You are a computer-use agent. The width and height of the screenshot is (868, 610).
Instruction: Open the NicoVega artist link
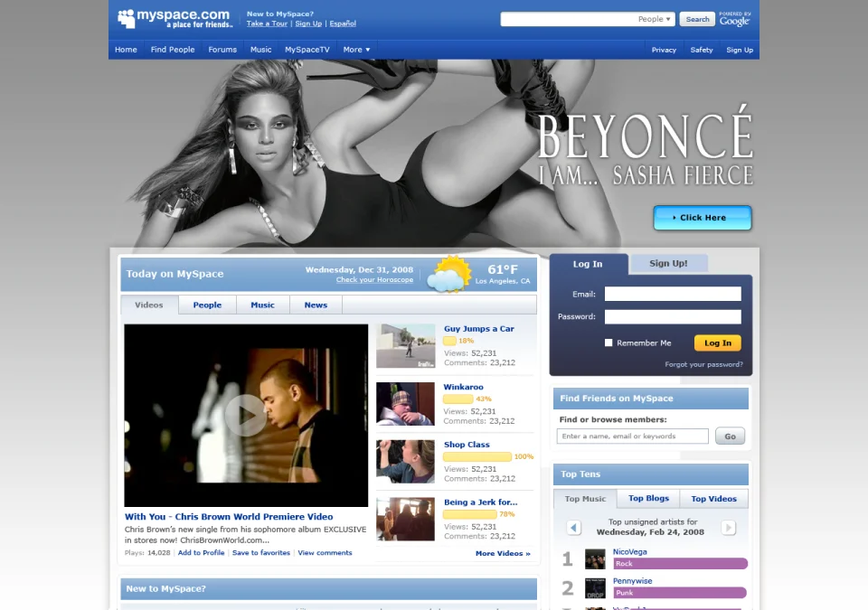click(630, 551)
